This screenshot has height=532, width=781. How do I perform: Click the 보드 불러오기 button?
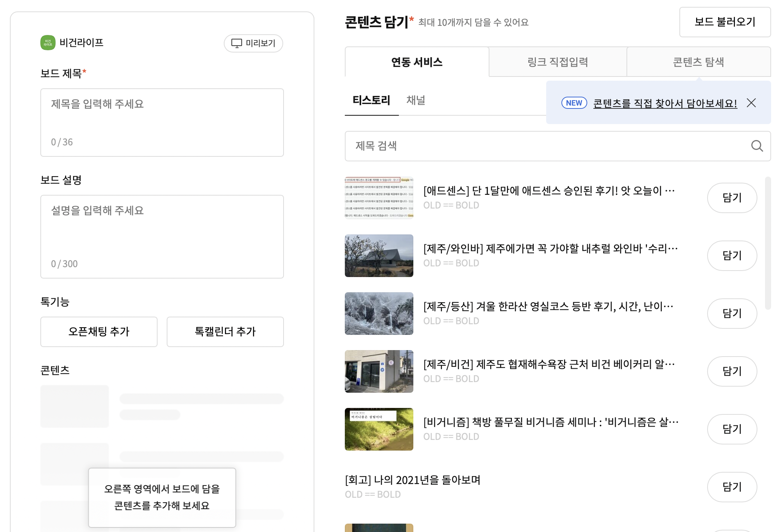[725, 22]
